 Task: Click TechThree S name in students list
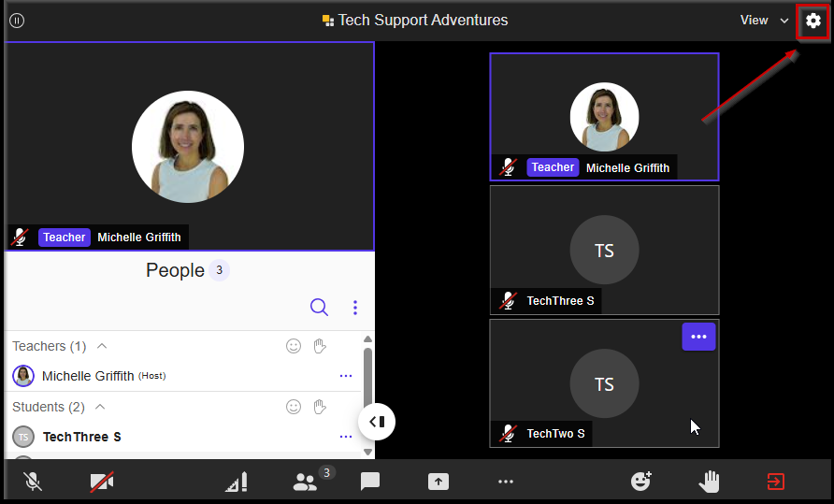pos(82,437)
